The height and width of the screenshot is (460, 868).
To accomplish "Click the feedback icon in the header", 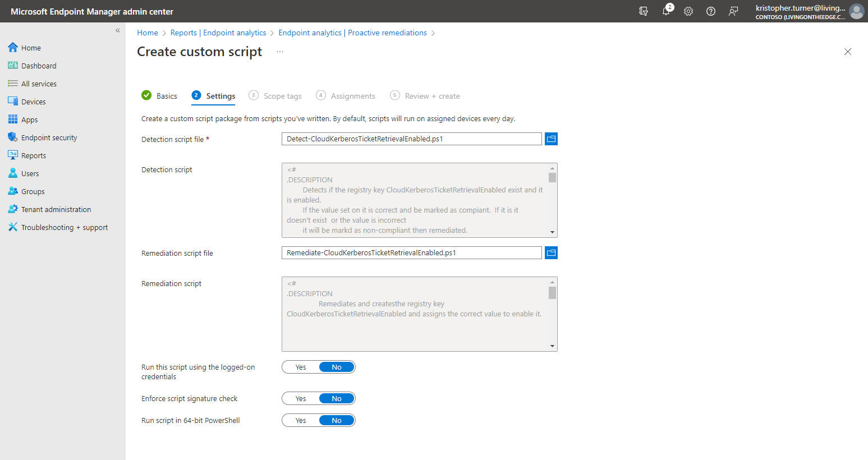I will (x=733, y=11).
